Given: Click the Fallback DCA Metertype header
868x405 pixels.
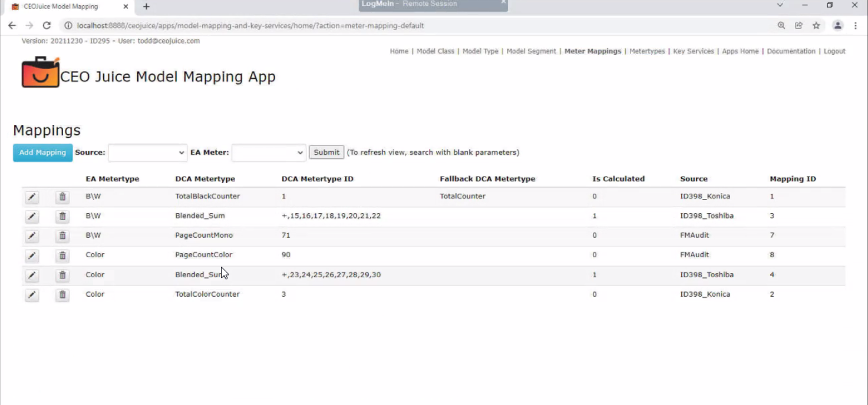Looking at the screenshot, I should [487, 179].
